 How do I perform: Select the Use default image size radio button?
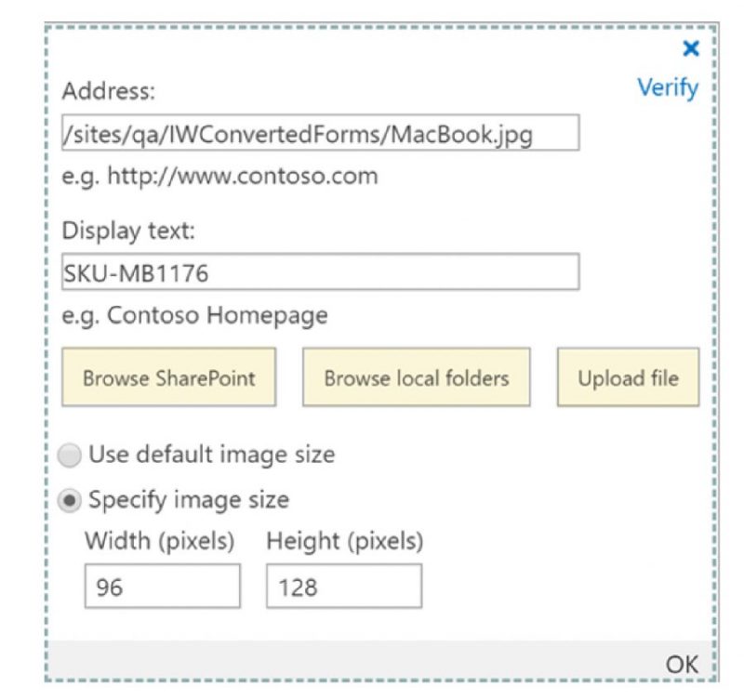pyautogui.click(x=69, y=456)
